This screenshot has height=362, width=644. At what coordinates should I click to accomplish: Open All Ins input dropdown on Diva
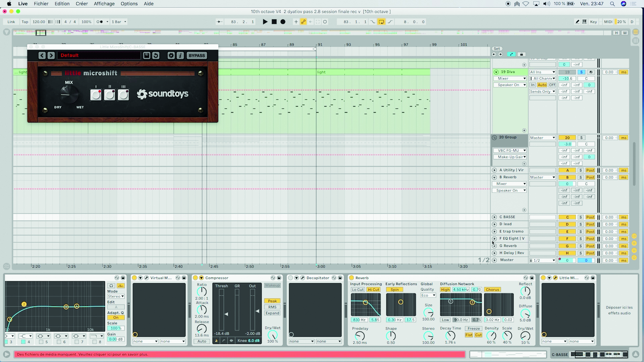542,72
